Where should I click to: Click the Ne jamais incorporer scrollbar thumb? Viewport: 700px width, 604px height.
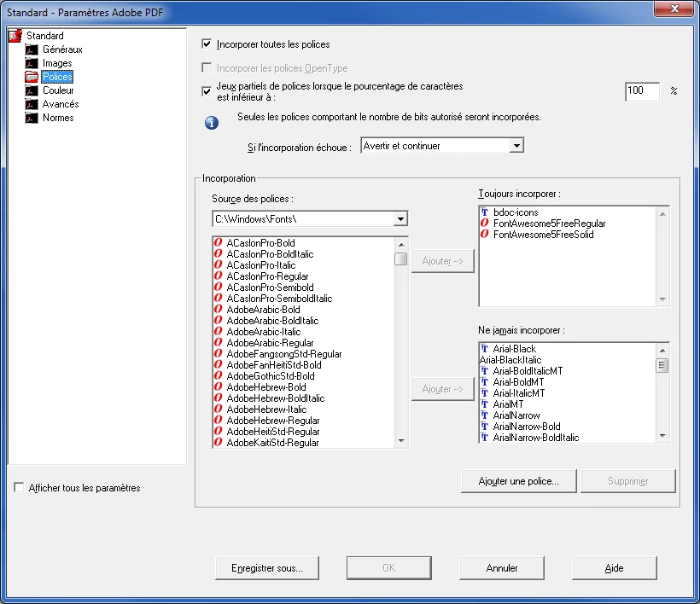(x=662, y=365)
